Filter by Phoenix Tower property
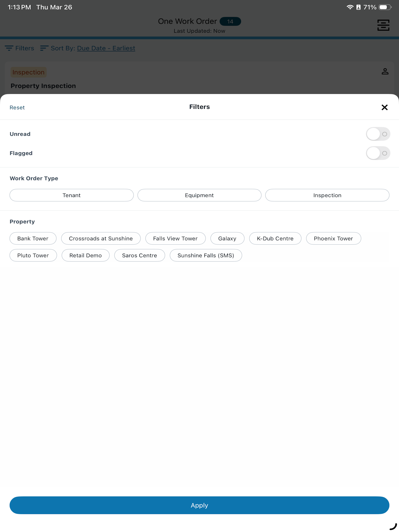The image size is (399, 532). [x=333, y=238]
